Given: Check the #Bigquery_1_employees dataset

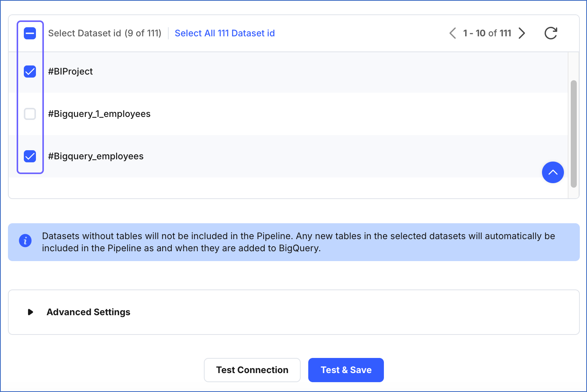Looking at the screenshot, I should (30, 114).
